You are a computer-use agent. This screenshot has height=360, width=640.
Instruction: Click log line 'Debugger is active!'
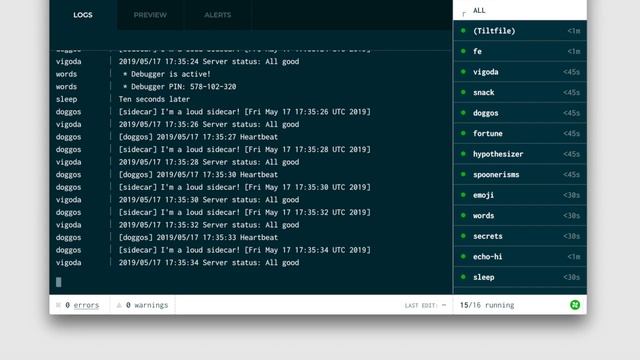tap(167, 74)
